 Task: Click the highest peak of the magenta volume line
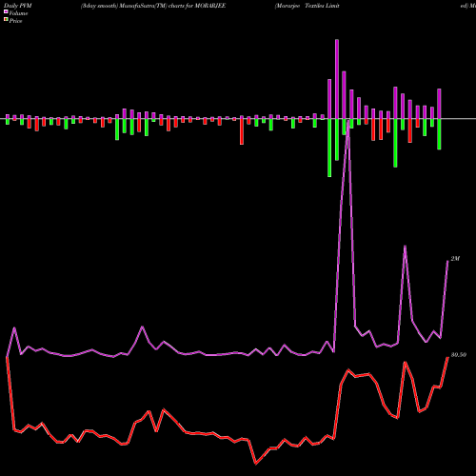click(348, 121)
